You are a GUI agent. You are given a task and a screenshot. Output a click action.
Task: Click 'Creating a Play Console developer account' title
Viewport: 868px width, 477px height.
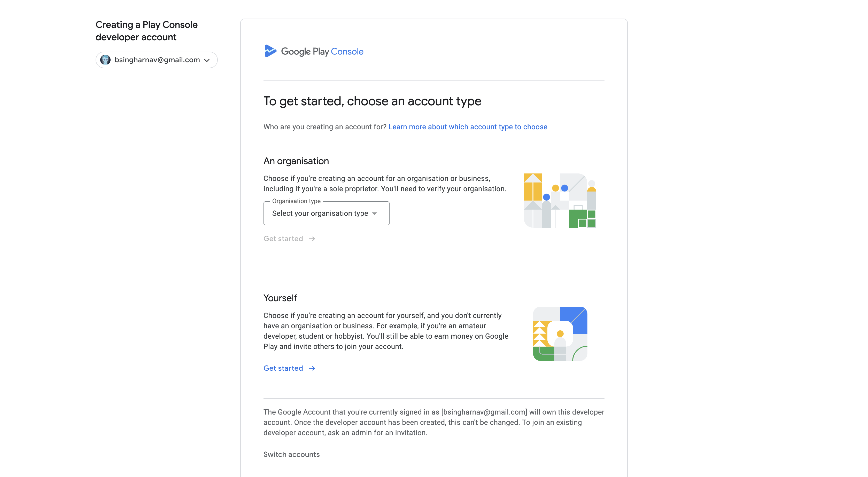tap(146, 31)
